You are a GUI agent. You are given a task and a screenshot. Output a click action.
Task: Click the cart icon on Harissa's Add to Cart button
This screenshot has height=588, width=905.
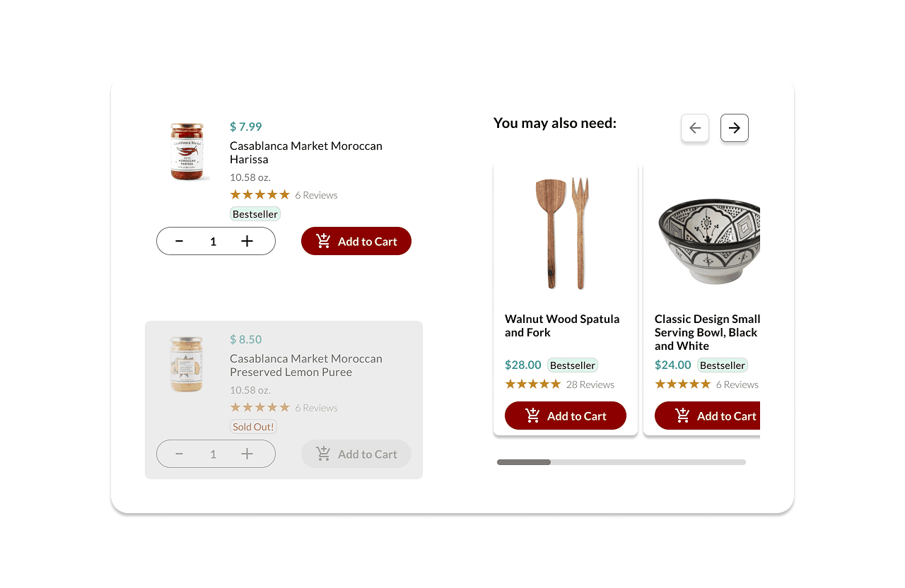click(x=324, y=241)
